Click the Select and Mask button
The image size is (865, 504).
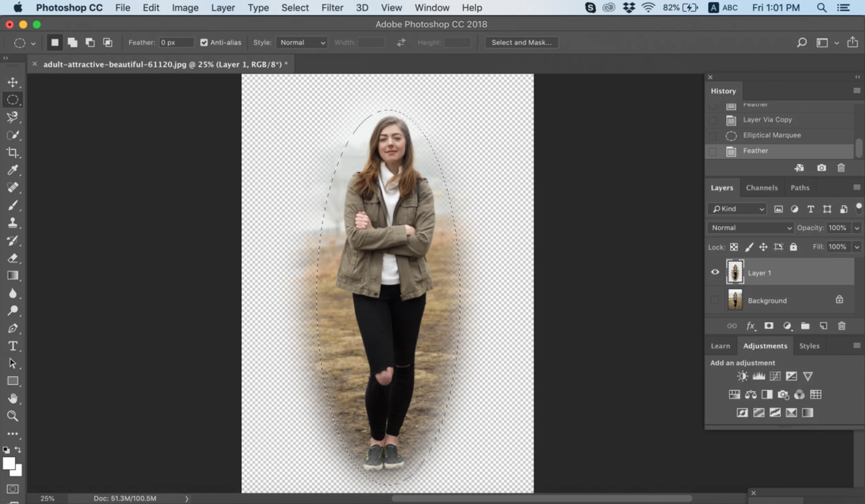coord(522,42)
